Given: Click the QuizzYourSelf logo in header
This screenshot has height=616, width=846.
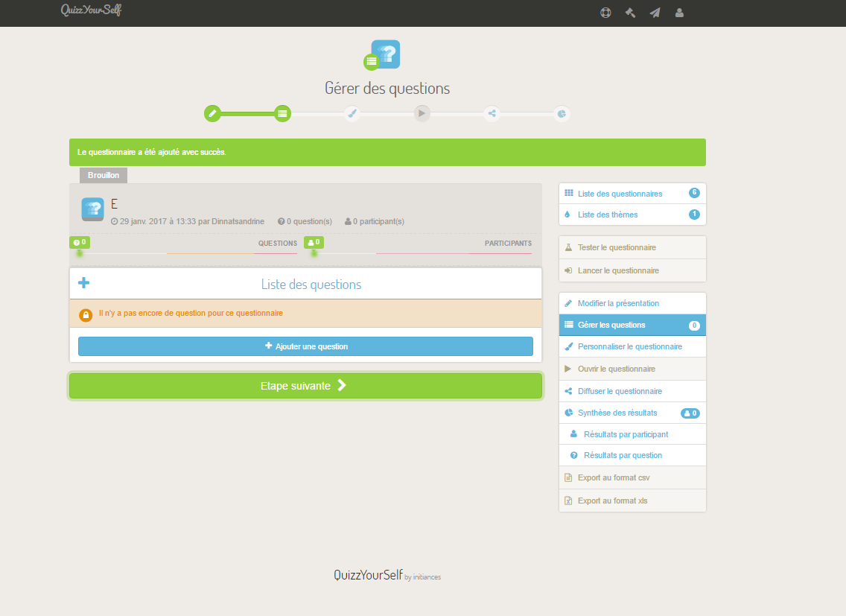Looking at the screenshot, I should click(x=91, y=10).
